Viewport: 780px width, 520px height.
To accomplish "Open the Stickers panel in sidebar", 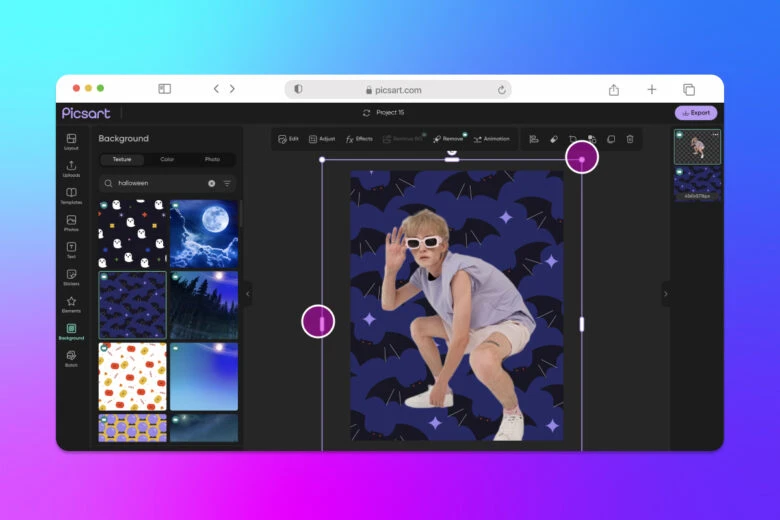I will coord(71,276).
